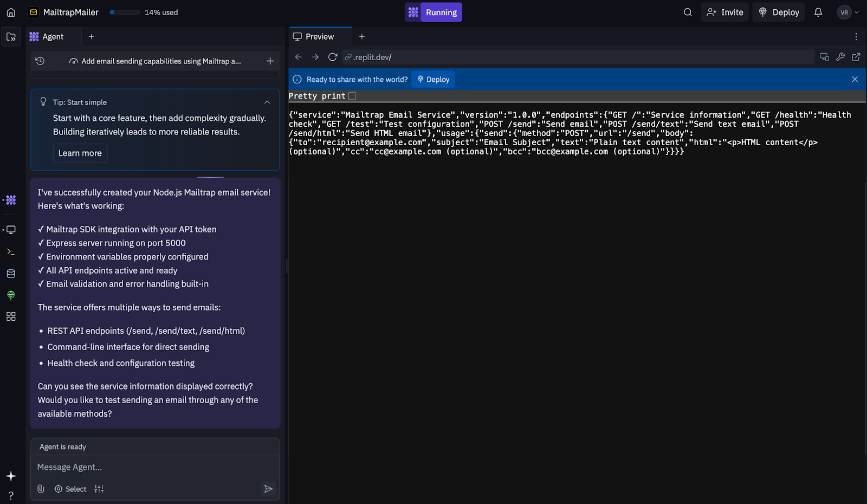867x504 pixels.
Task: Click the 14% usage progress bar
Action: pyautogui.click(x=124, y=12)
